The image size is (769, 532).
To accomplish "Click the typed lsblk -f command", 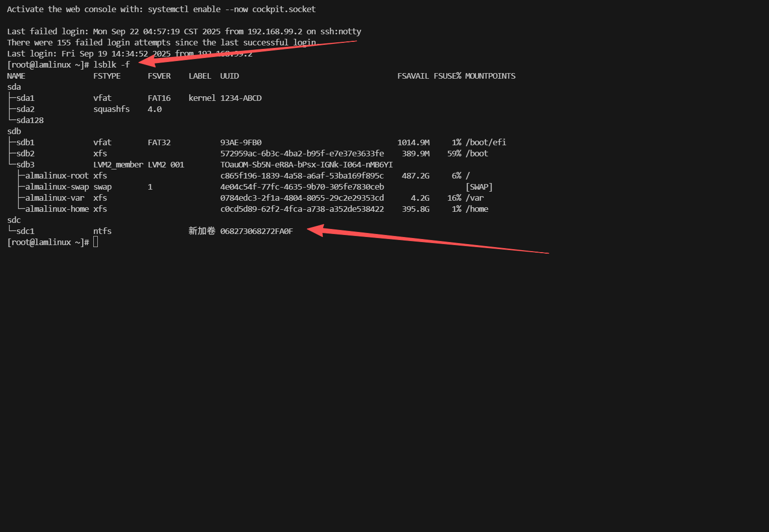I will point(111,65).
